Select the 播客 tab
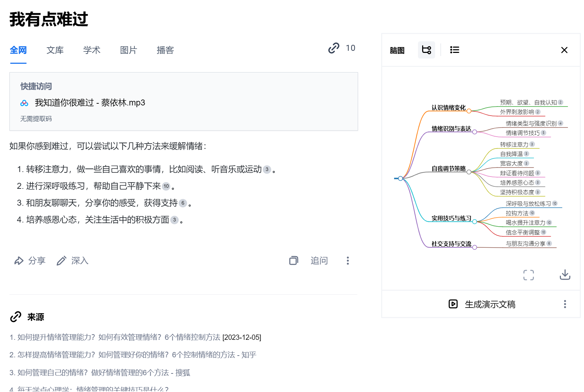 (x=165, y=50)
